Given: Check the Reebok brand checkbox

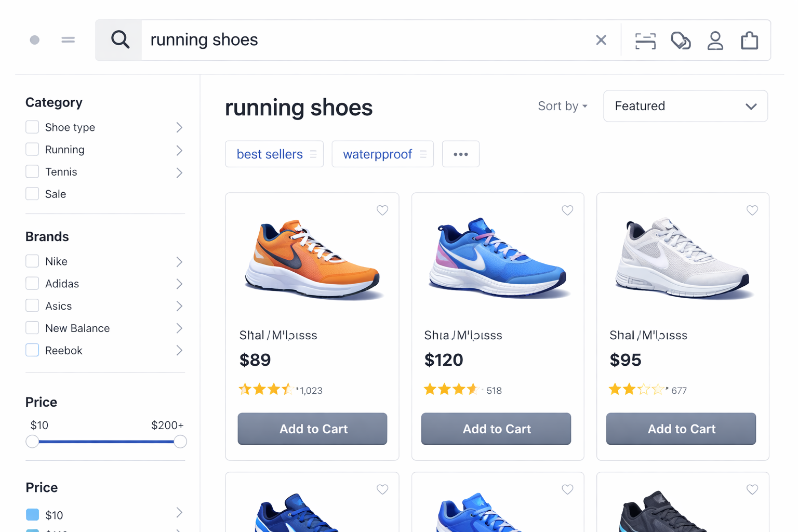Looking at the screenshot, I should [x=32, y=350].
